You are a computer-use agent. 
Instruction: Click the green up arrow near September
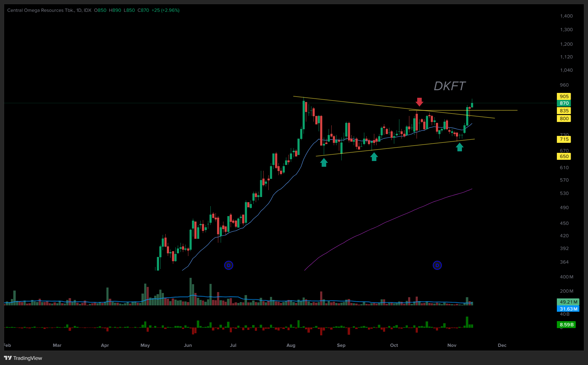tap(374, 156)
